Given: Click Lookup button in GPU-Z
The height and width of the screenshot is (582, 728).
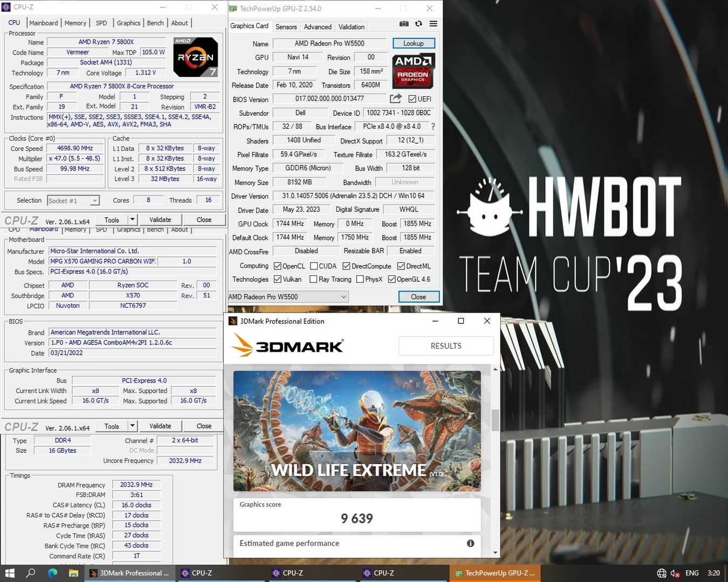Looking at the screenshot, I should coord(414,43).
